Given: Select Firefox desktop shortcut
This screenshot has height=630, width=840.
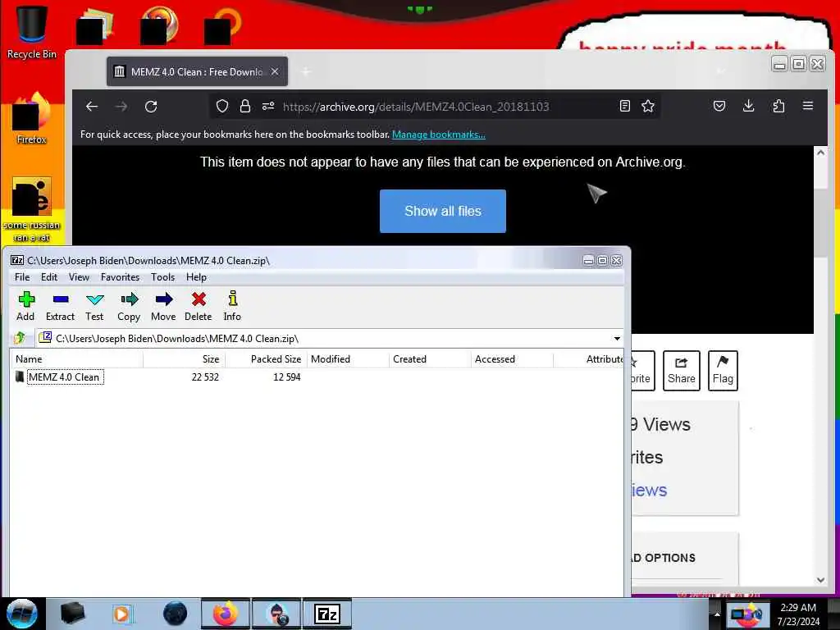Looking at the screenshot, I should [32, 118].
